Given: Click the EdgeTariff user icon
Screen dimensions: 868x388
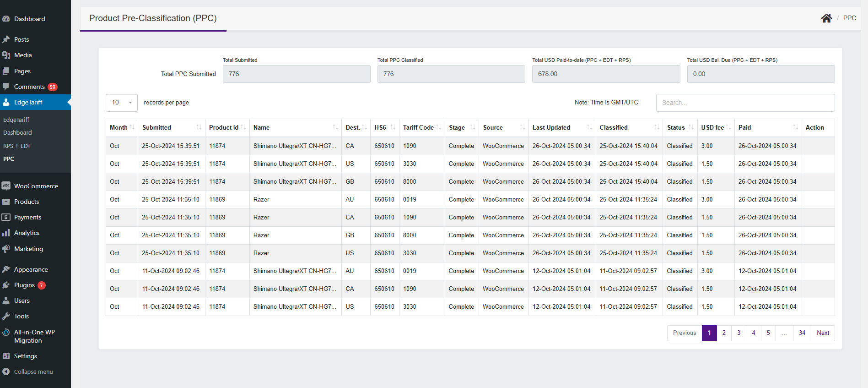Looking at the screenshot, I should pos(6,102).
